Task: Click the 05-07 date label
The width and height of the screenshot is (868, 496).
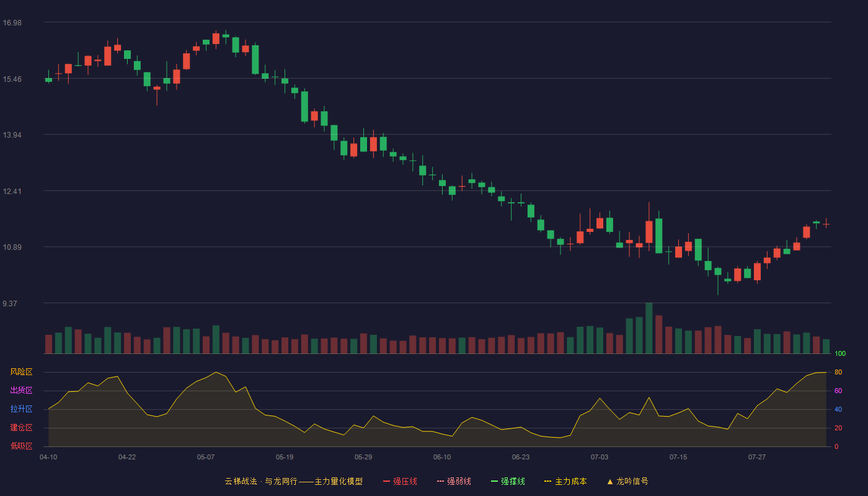Action: (x=206, y=457)
